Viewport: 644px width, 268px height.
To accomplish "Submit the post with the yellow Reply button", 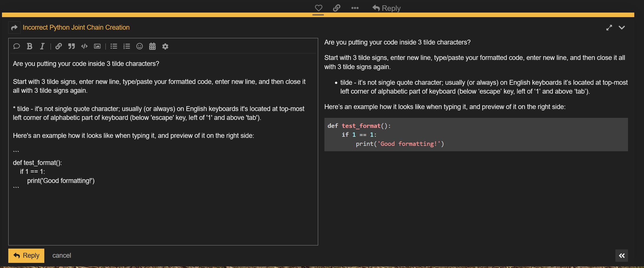I will [x=26, y=255].
